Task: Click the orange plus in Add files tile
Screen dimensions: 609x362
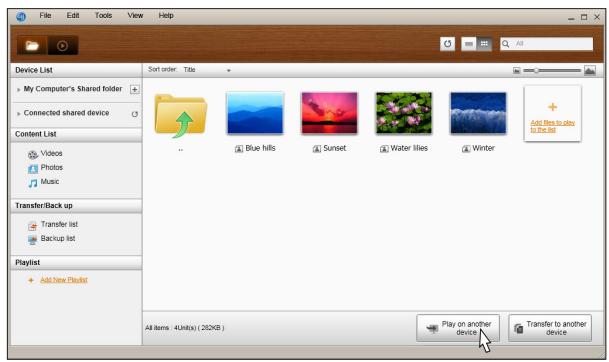Action: [552, 107]
